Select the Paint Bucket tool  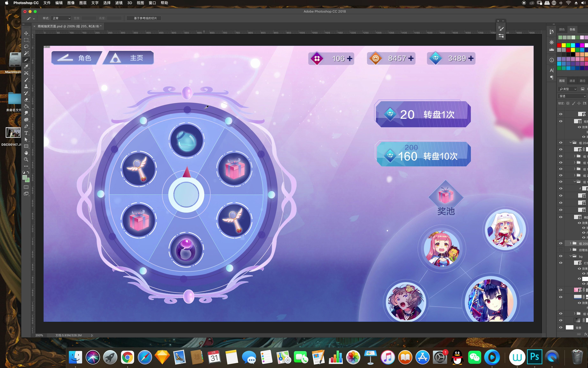click(x=26, y=106)
